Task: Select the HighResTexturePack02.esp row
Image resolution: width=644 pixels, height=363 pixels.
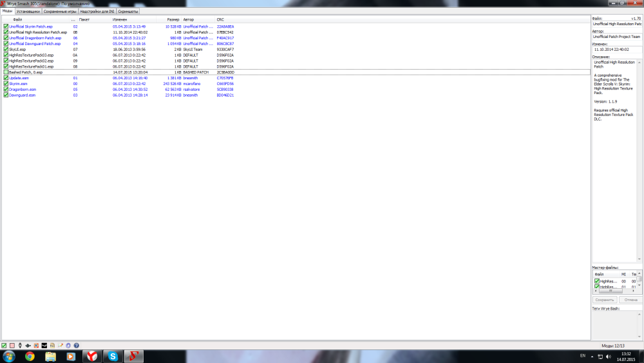Action: tap(296, 61)
